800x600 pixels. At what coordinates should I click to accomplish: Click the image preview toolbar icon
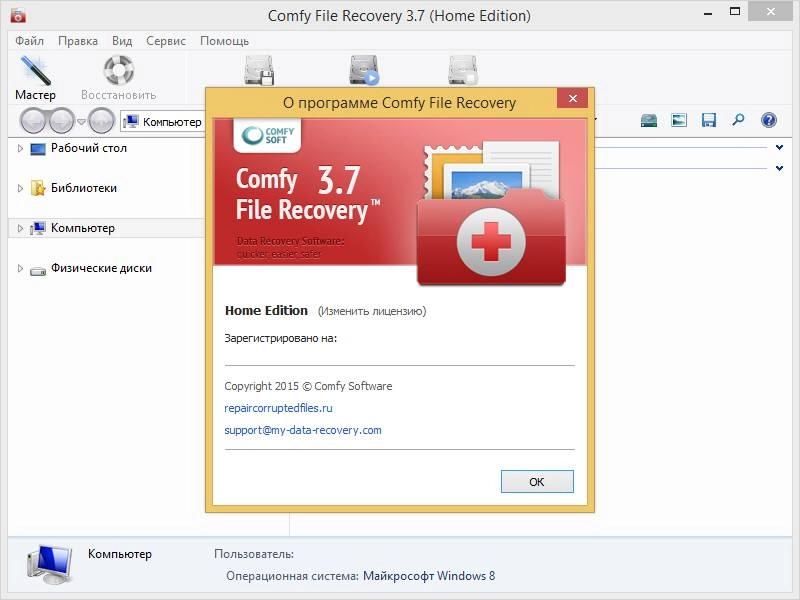click(679, 120)
